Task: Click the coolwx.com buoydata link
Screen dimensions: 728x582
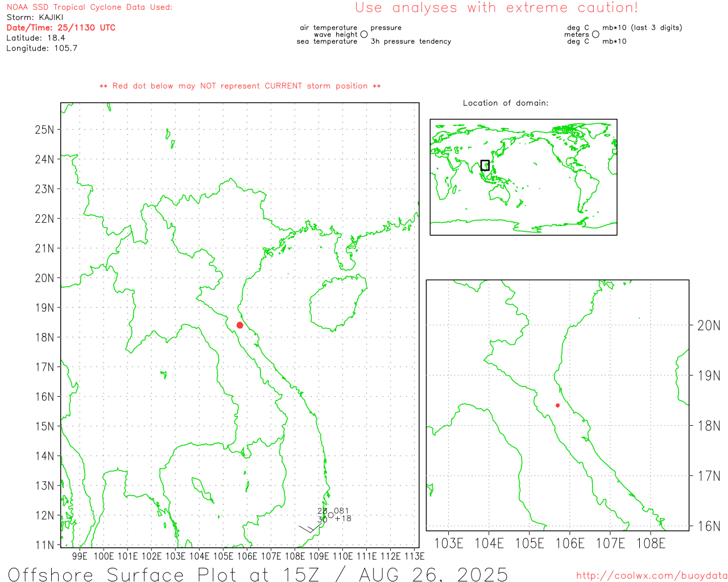Action: coord(652,576)
